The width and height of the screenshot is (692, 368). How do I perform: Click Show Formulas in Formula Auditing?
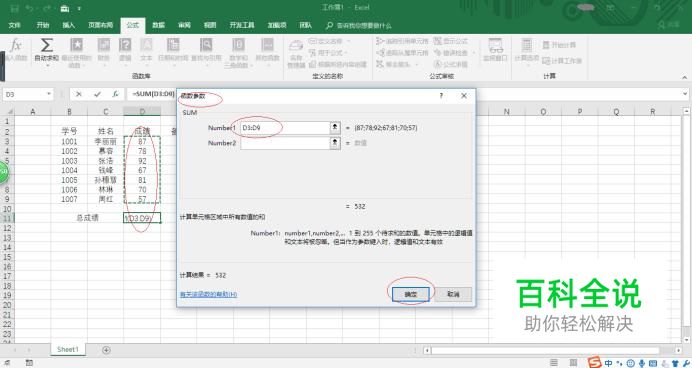pos(450,41)
